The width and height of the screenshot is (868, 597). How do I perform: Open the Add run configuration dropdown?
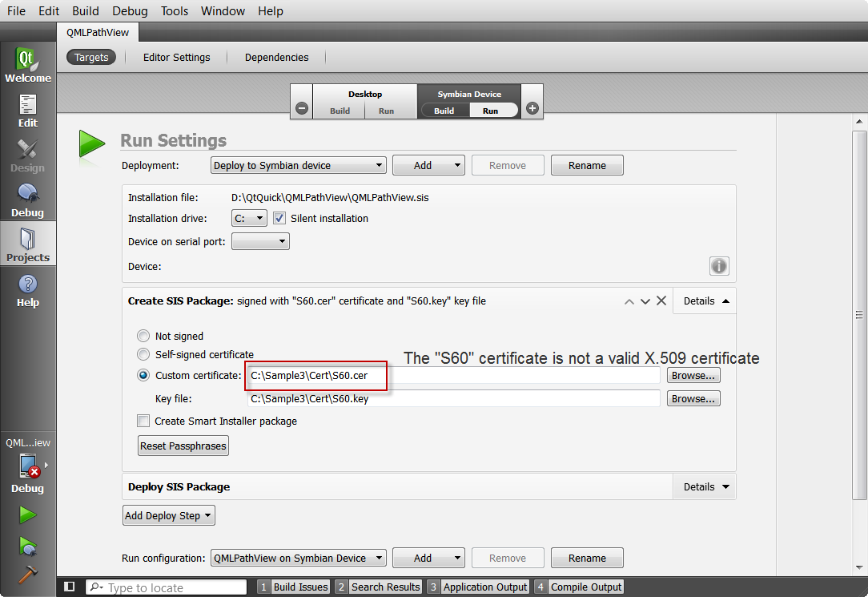pyautogui.click(x=428, y=558)
